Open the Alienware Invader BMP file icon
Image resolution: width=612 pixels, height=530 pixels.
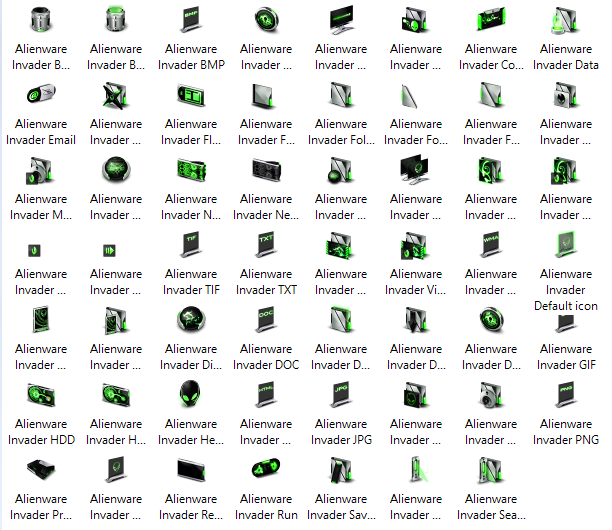coord(191,20)
